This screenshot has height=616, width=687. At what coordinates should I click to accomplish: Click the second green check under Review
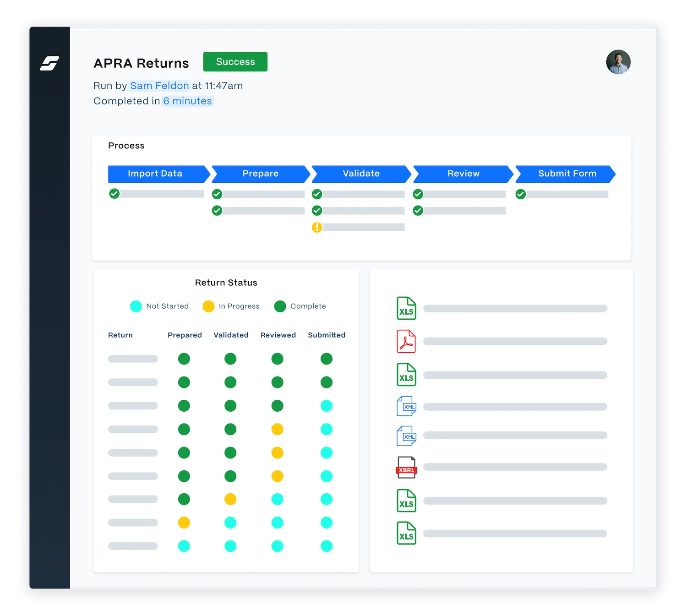tap(418, 211)
